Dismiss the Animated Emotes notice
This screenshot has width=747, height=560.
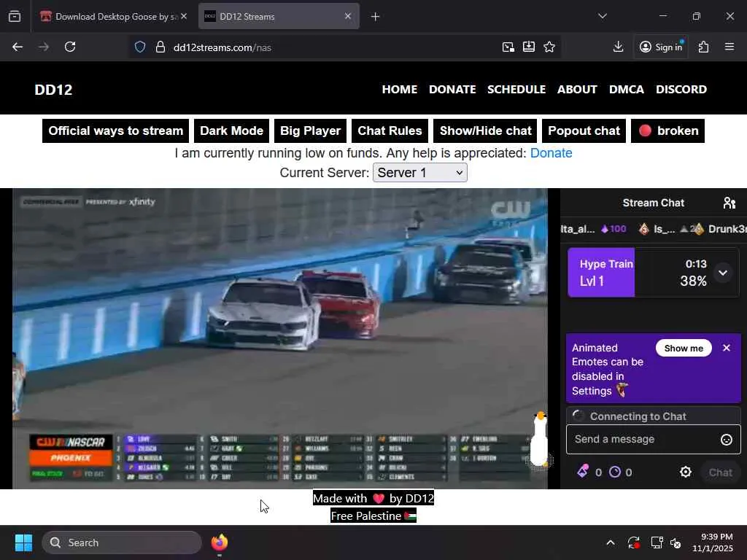tap(727, 348)
